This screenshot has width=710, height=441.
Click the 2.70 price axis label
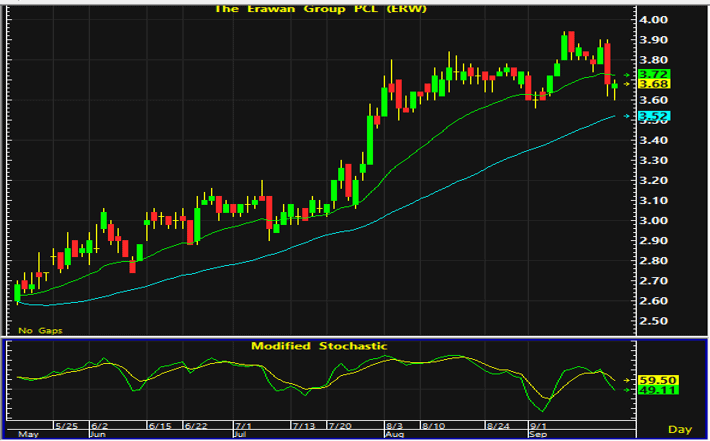tap(654, 281)
